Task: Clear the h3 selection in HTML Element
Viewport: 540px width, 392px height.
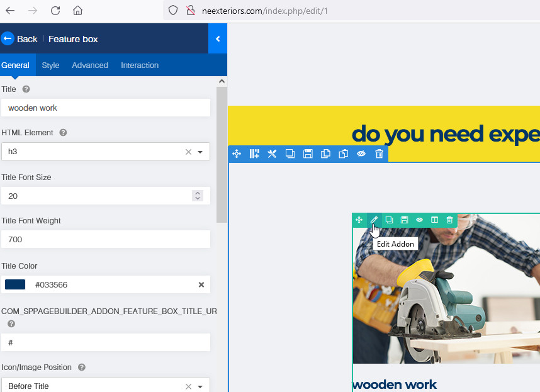Action: 188,152
